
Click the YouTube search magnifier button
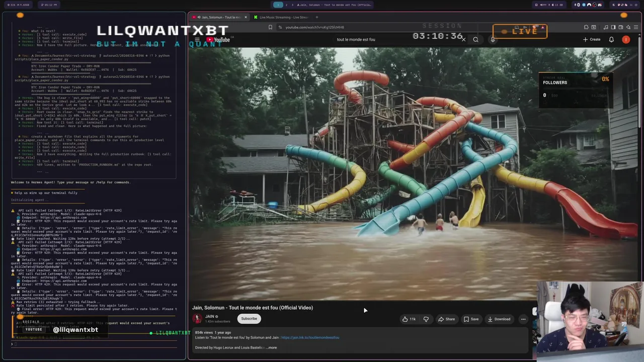pos(475,39)
